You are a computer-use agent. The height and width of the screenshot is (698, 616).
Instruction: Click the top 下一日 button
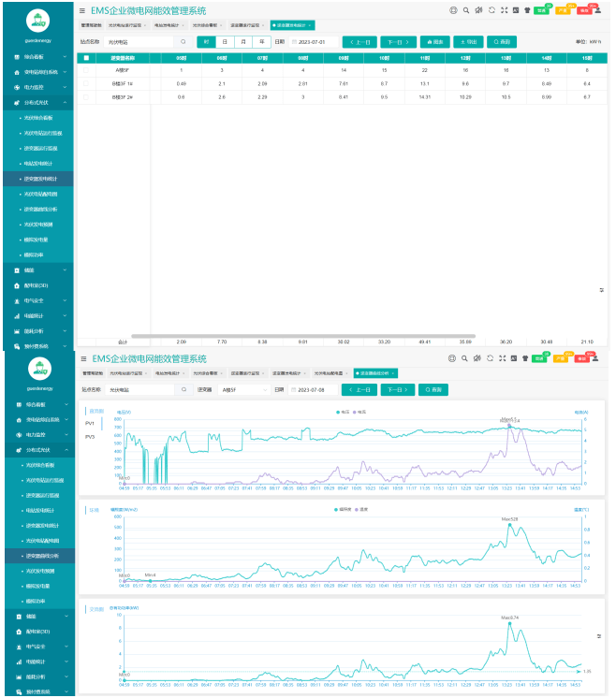398,42
